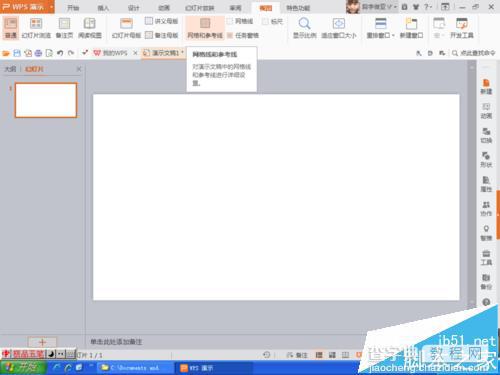Open the 动画 ribbon tab
Viewport: 500px width, 375px height.
[x=164, y=8]
